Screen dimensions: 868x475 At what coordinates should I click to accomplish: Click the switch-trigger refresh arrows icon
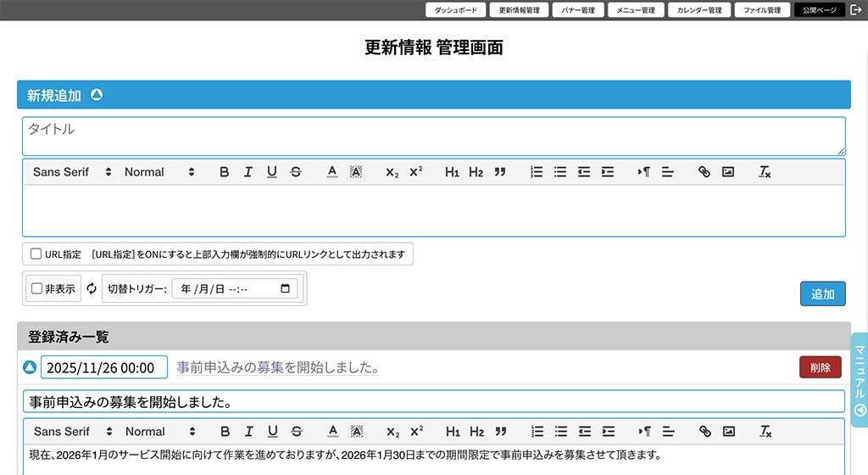tap(92, 288)
